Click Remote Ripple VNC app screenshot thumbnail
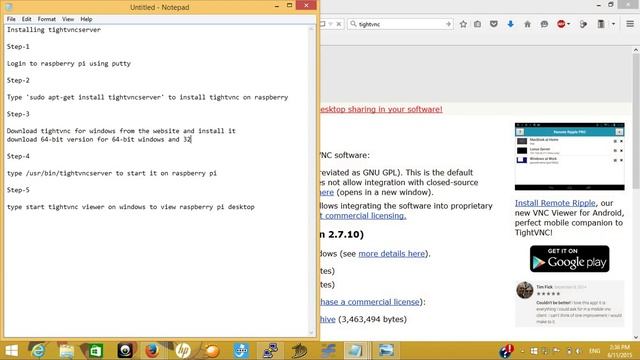 569,156
